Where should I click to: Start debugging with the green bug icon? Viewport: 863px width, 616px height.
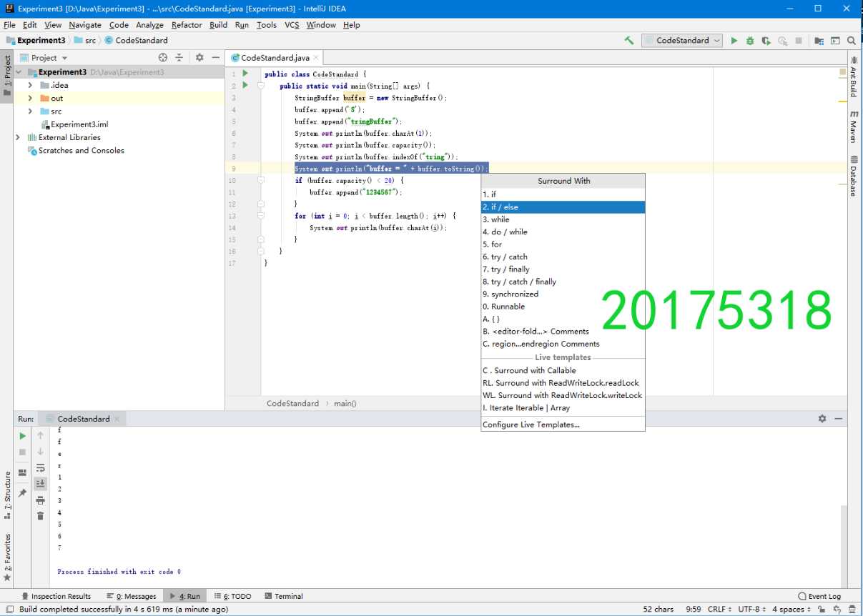click(x=750, y=41)
